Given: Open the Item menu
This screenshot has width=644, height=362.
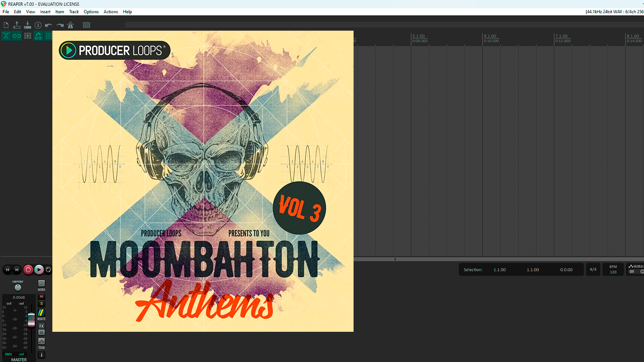Looking at the screenshot, I should (60, 12).
